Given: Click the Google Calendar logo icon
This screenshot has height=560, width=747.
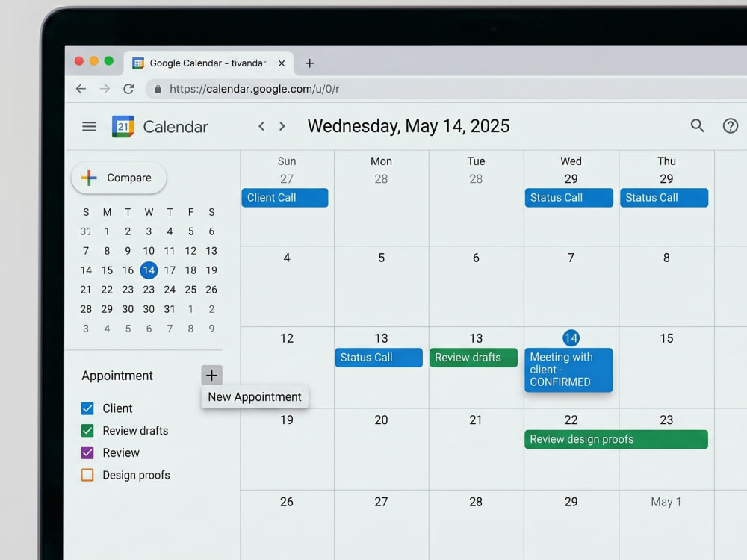Looking at the screenshot, I should point(123,127).
